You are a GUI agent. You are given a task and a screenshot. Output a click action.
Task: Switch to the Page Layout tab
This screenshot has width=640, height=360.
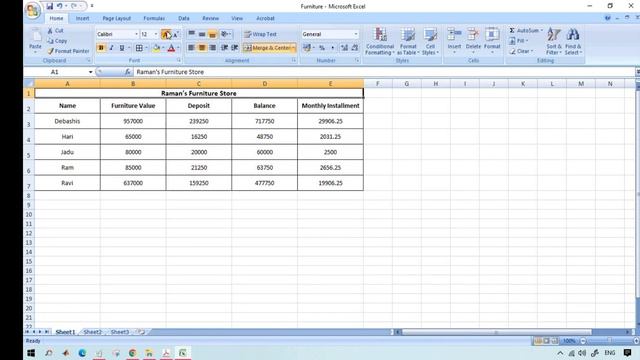(x=117, y=18)
